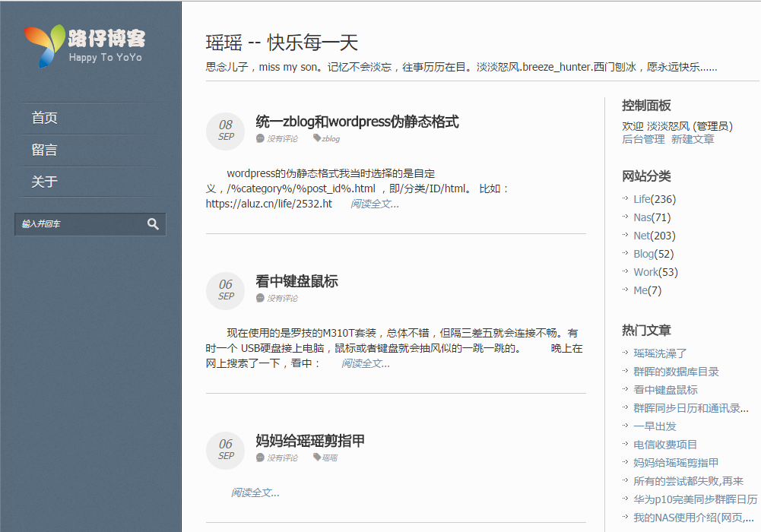Click the arrow icon beside 瑶瑶洗澡了
The height and width of the screenshot is (532, 761).
click(625, 353)
